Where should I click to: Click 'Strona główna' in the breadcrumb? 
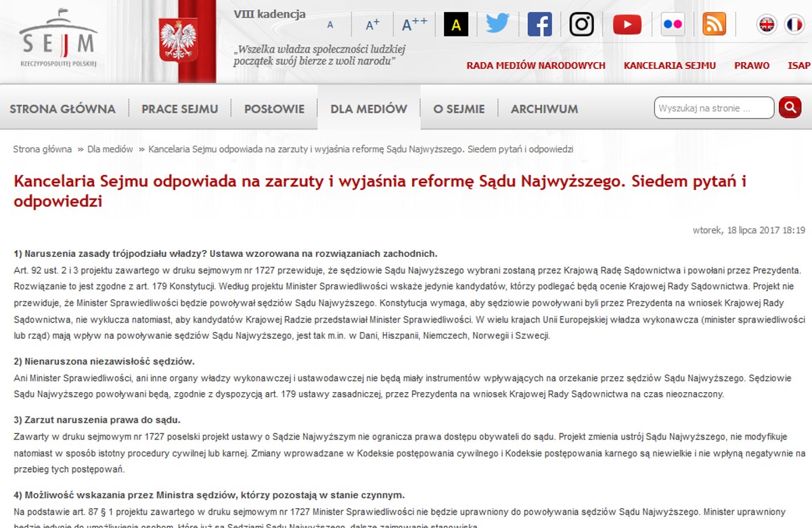(42, 149)
